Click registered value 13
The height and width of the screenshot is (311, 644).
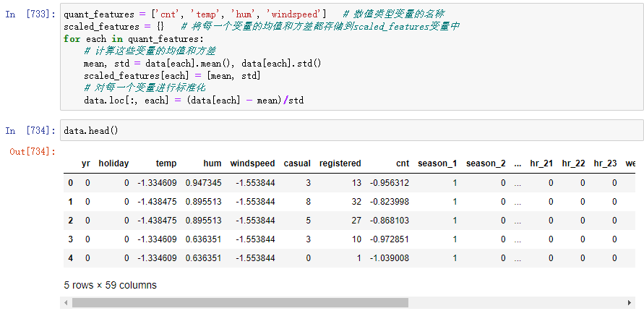(356, 183)
